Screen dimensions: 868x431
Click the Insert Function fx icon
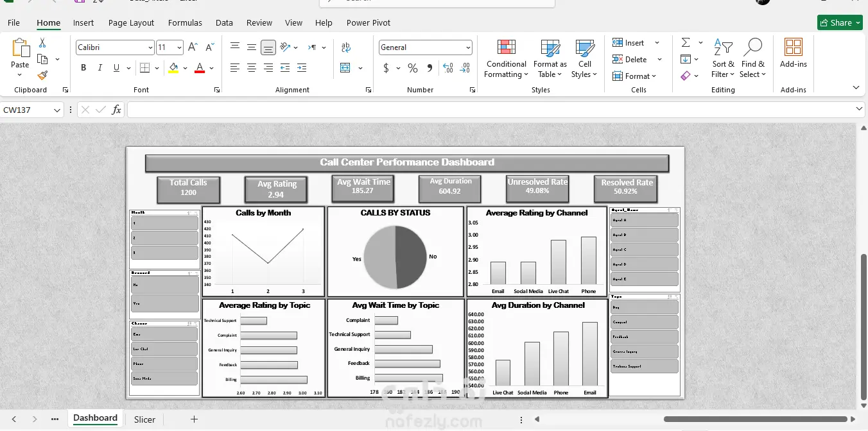pyautogui.click(x=116, y=110)
